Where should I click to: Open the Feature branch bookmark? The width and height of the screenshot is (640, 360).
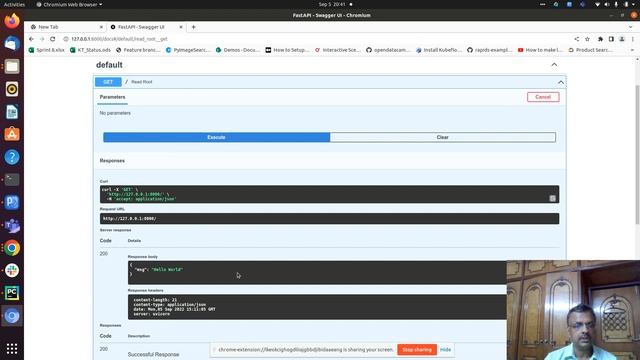click(x=138, y=50)
